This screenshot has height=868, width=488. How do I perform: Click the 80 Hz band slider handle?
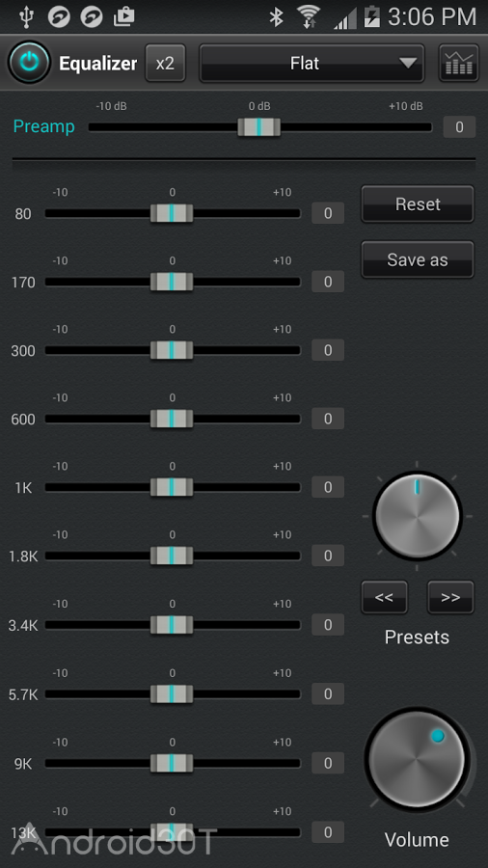(172, 213)
